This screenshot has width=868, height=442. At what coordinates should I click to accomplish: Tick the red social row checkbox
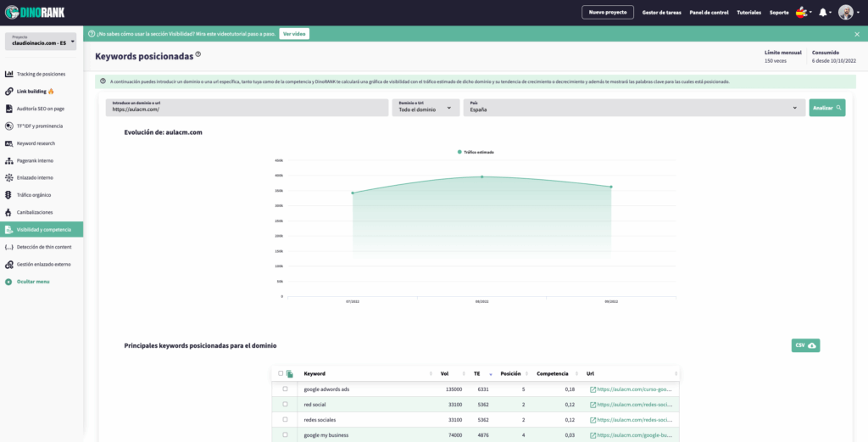(285, 405)
